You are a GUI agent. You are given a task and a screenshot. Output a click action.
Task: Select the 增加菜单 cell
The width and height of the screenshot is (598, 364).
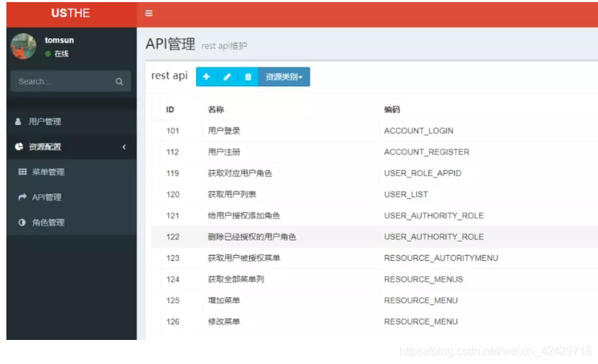(x=224, y=300)
